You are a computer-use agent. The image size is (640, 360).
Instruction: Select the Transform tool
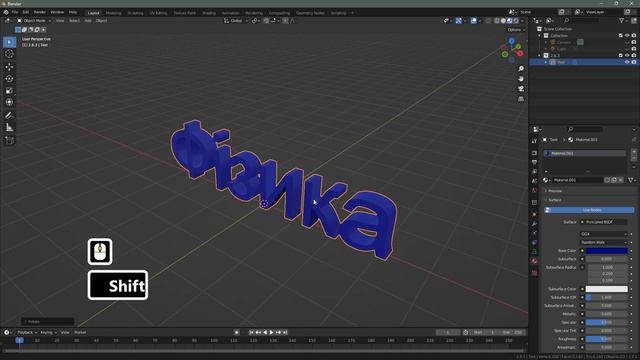9,102
